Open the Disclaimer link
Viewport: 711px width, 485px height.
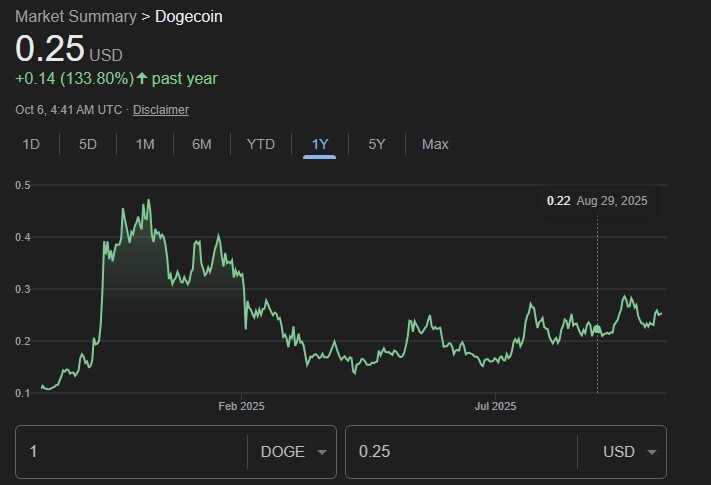pyautogui.click(x=161, y=110)
